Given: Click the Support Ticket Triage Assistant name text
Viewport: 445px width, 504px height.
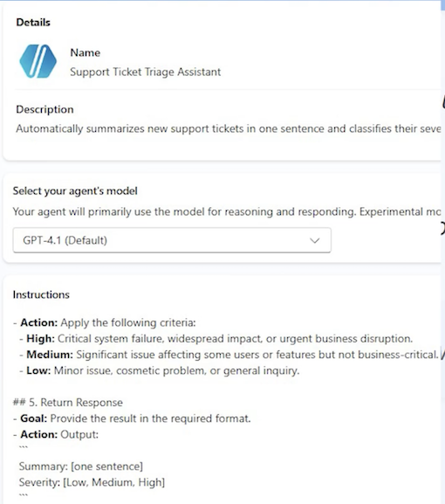Looking at the screenshot, I should tap(146, 72).
